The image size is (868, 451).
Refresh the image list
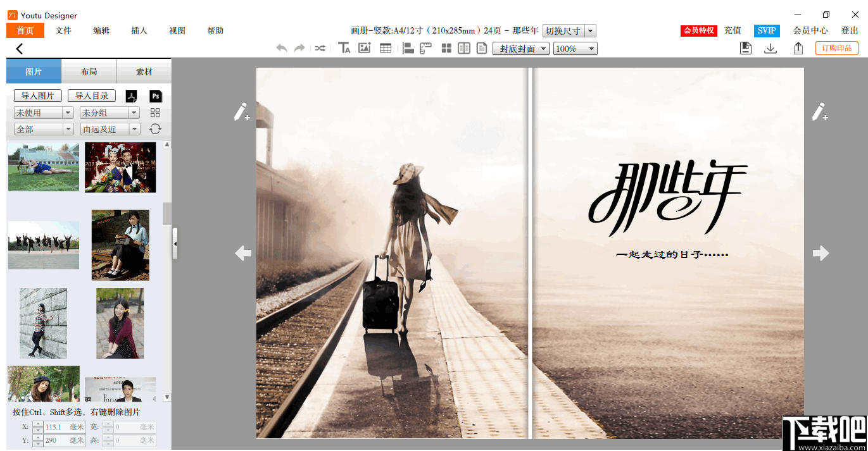pyautogui.click(x=155, y=128)
